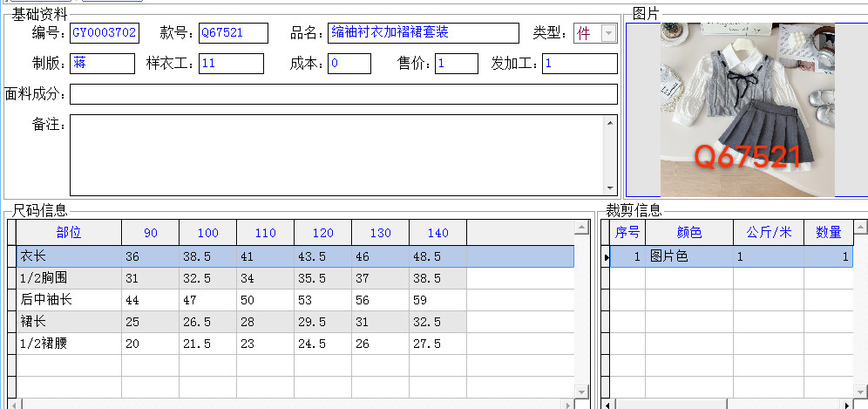Screen dimensions: 868x409
Task: Click the 颜色 column header
Action: pyautogui.click(x=689, y=233)
